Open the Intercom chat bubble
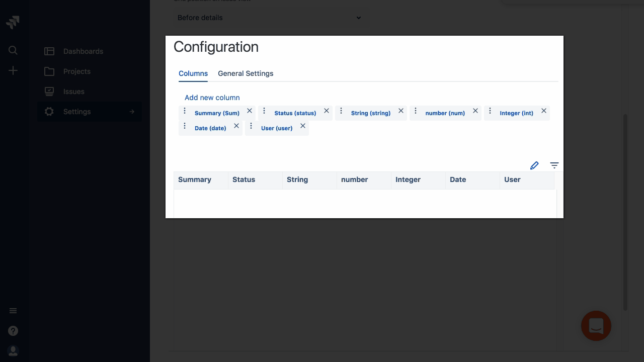644x362 pixels. 596,326
